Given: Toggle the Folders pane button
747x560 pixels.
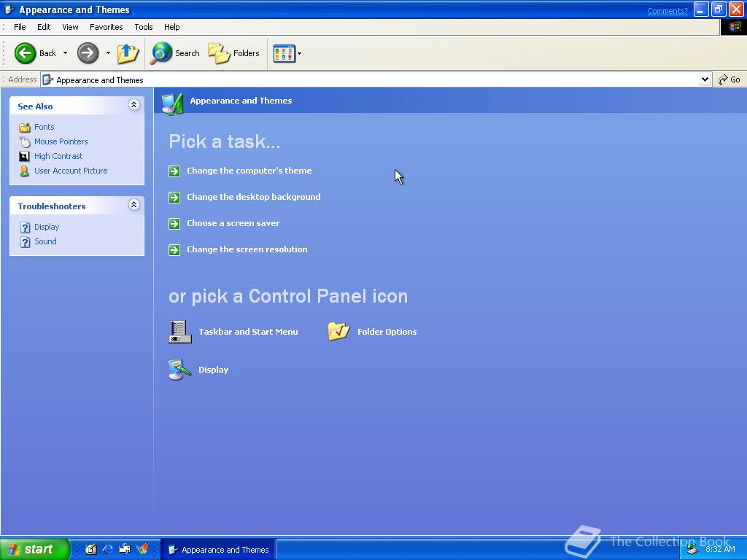Looking at the screenshot, I should point(234,52).
